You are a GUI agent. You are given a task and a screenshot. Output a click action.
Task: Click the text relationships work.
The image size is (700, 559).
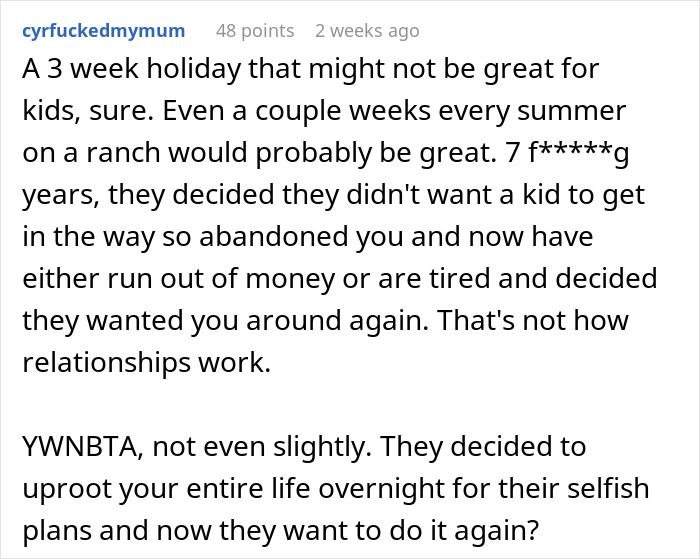tap(146, 362)
